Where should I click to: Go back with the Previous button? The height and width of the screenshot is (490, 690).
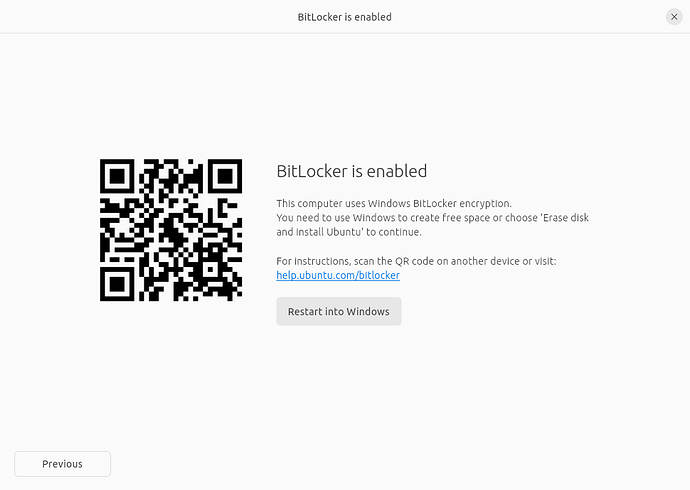coord(62,464)
